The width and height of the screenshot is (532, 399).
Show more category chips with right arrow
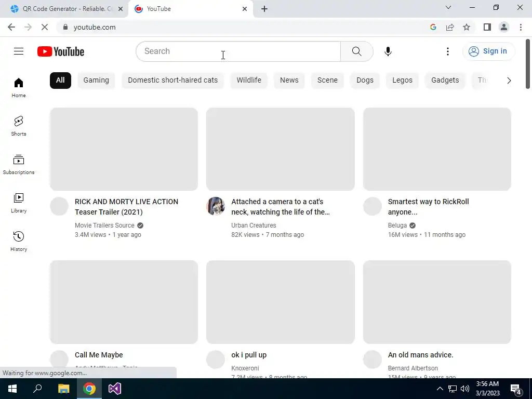pyautogui.click(x=509, y=81)
